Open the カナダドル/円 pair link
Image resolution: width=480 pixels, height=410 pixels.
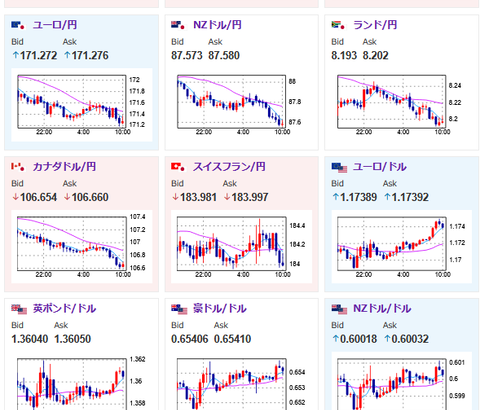[64, 167]
